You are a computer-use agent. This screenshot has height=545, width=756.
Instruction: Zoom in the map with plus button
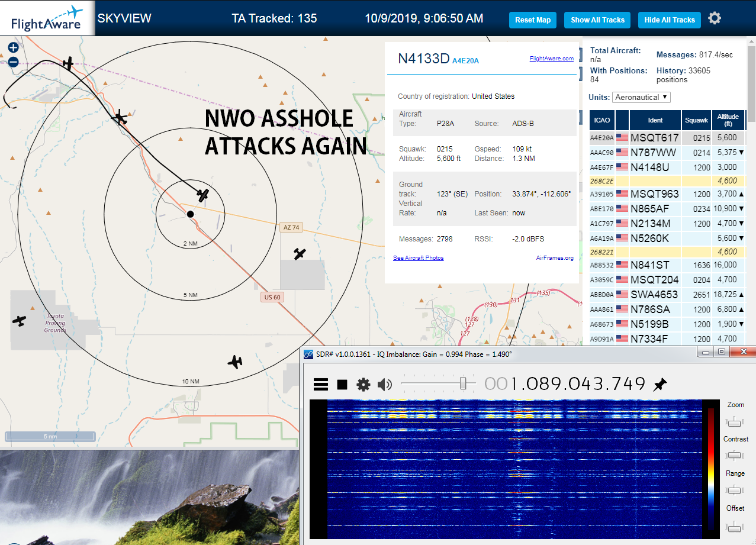13,48
